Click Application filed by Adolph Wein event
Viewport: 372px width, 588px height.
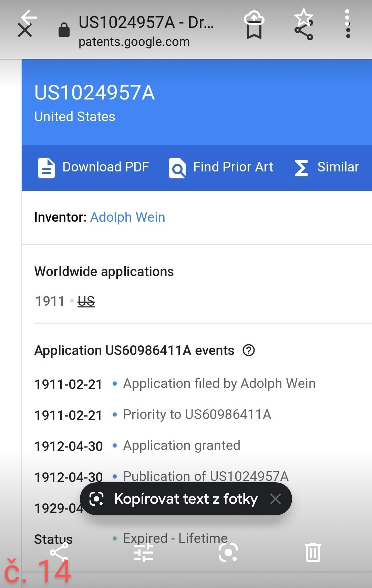[x=219, y=384]
